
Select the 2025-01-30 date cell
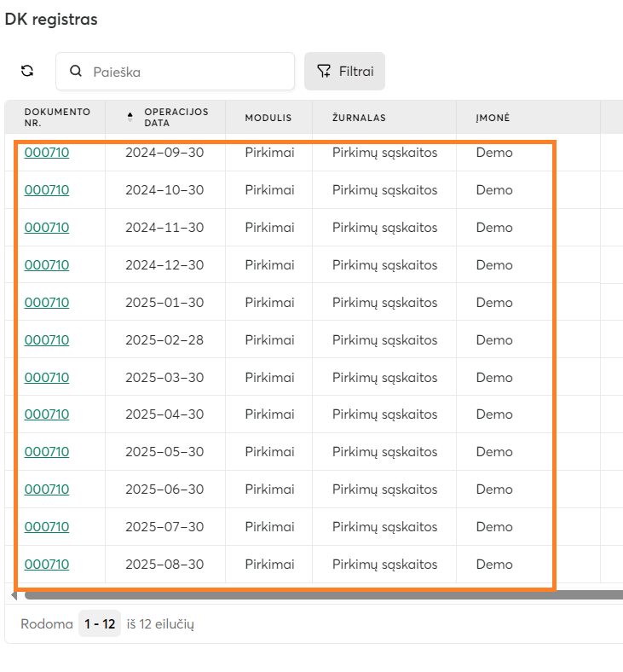point(164,303)
